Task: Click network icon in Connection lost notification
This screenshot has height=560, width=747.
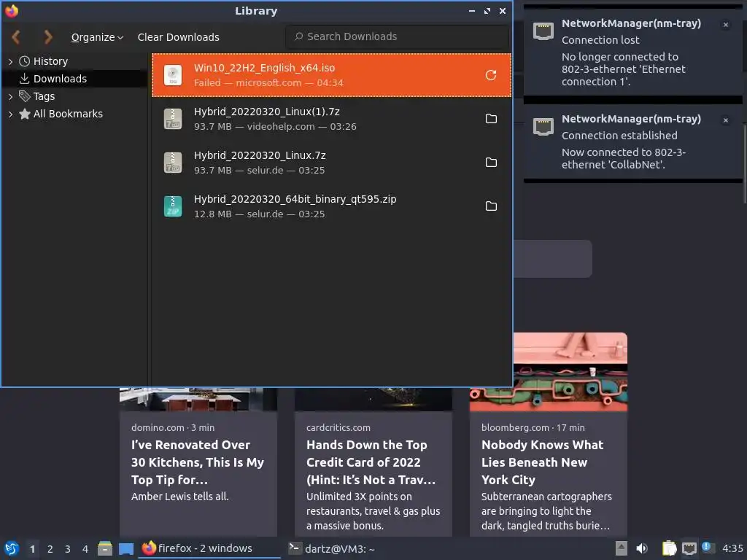Action: click(x=543, y=31)
